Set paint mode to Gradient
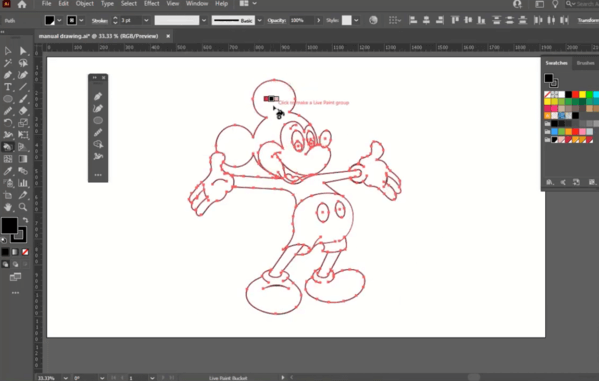The image size is (599, 381). (15, 252)
